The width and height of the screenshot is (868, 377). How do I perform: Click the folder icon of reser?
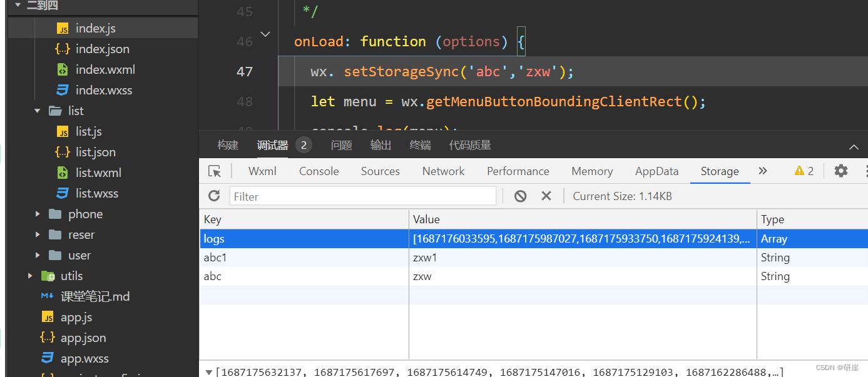coord(56,234)
